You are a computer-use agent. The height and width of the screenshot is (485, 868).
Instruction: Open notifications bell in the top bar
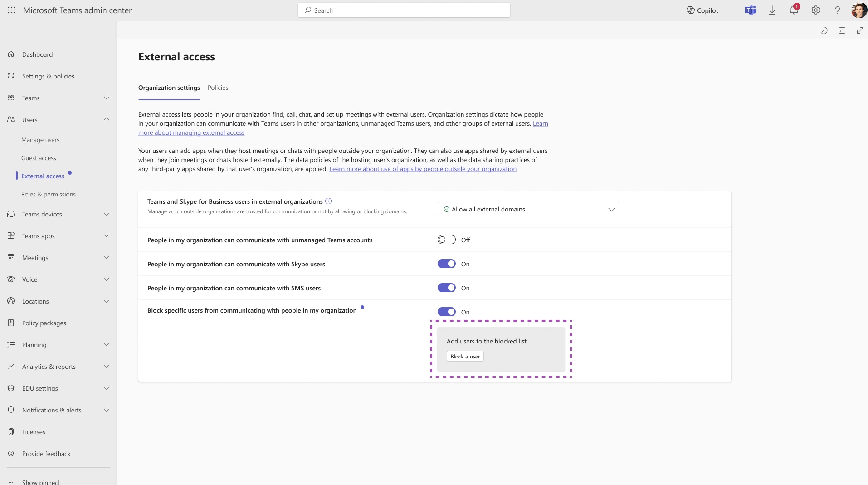pyautogui.click(x=794, y=10)
